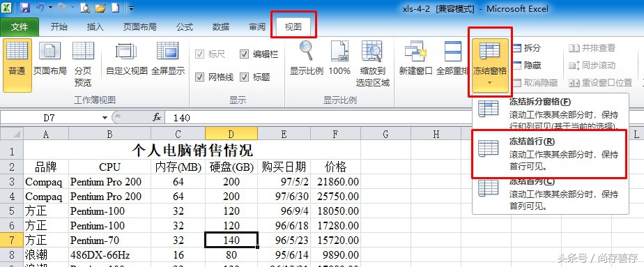The width and height of the screenshot is (644, 267).
Task: Click 拆分 split window
Action: coord(527,48)
